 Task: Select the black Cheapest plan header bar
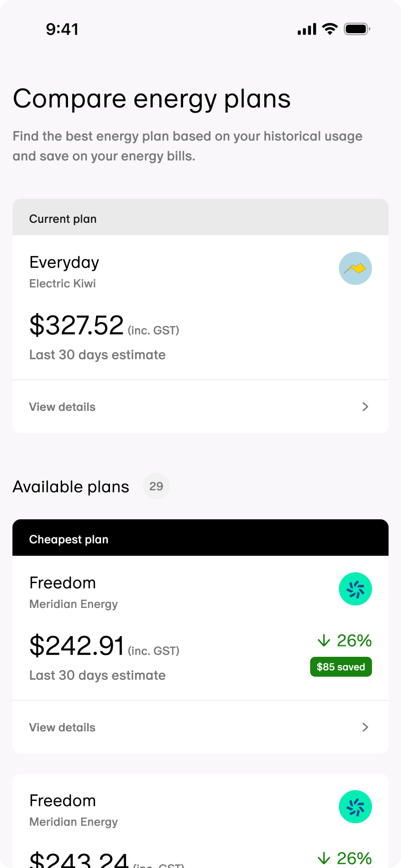click(200, 538)
